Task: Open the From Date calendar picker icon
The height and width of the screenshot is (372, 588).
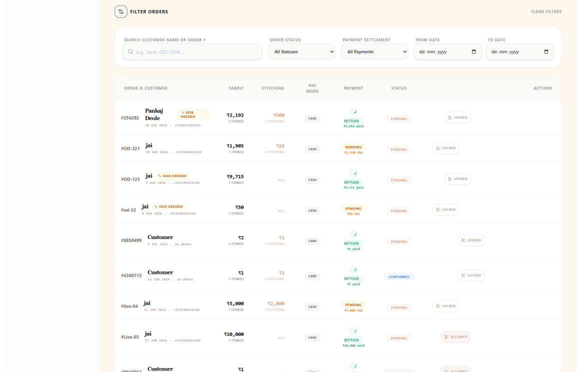Action: coord(474,52)
